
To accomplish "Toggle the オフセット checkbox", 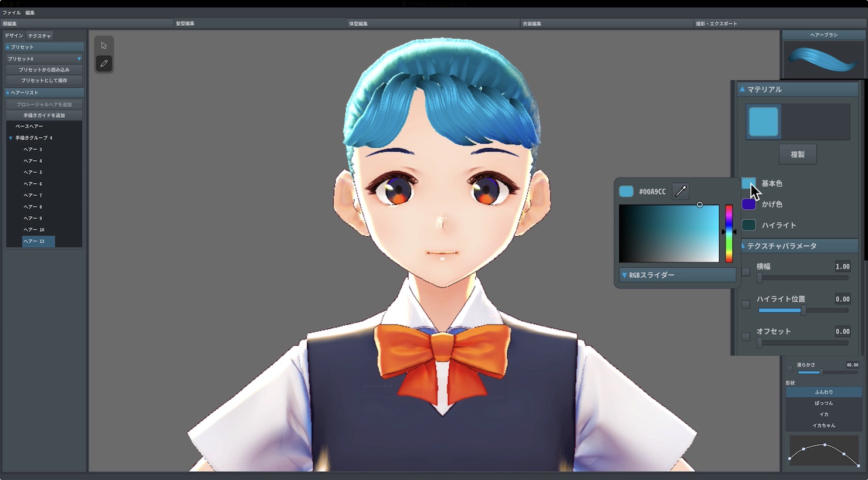I will 746,337.
